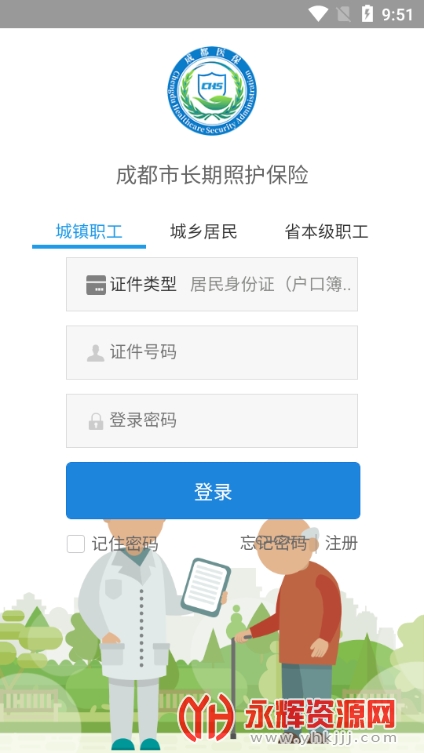Switch to the 城镇职工 tab
424x753 pixels.
(89, 231)
